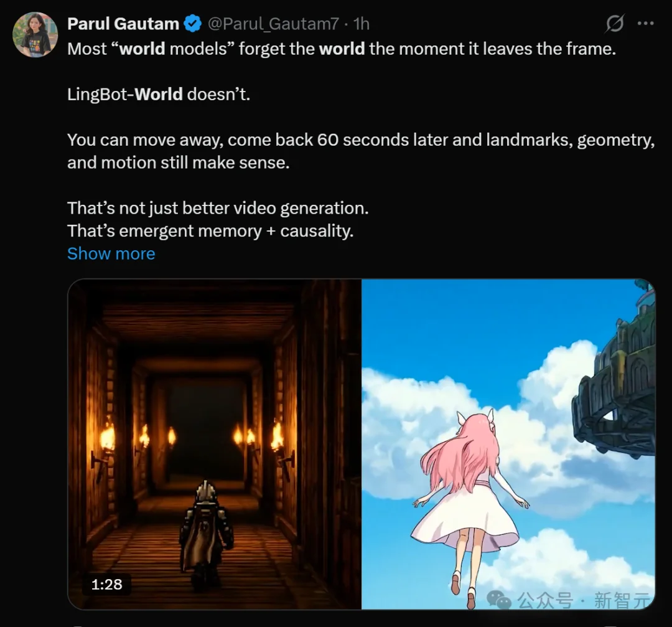
Task: Play the anime sky video panel
Action: (x=508, y=444)
